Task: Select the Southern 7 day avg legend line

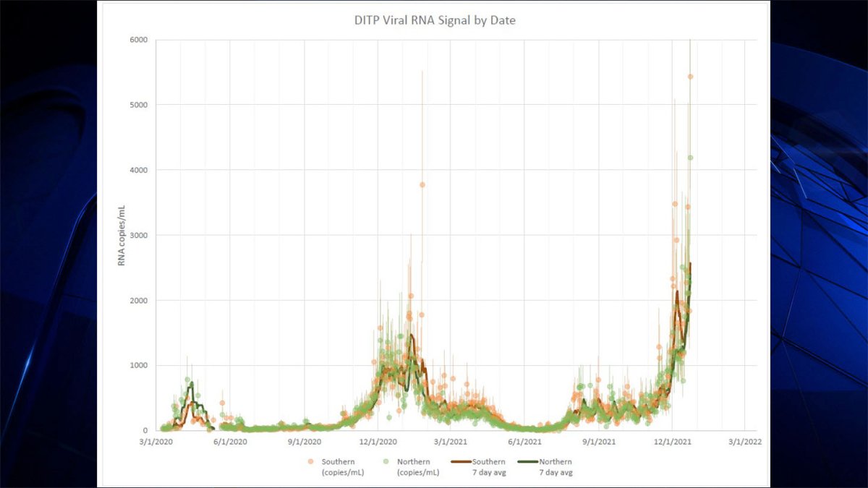Action: point(460,461)
